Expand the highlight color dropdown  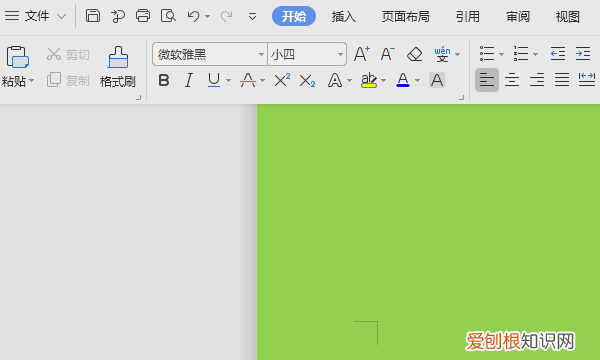(383, 80)
